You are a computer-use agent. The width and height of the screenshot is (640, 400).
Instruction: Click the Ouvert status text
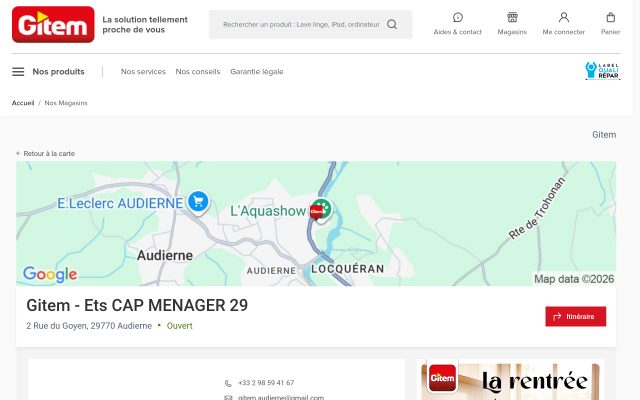(180, 326)
